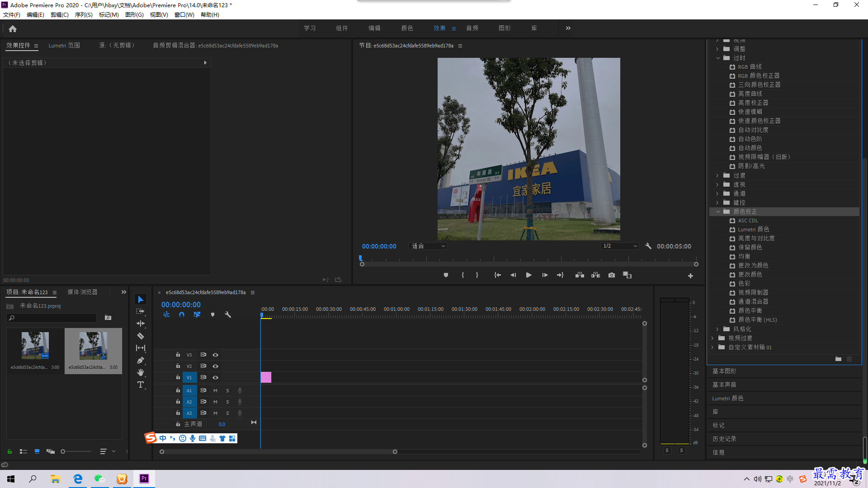The width and height of the screenshot is (868, 488).
Task: Mute track A1
Action: pyautogui.click(x=215, y=391)
